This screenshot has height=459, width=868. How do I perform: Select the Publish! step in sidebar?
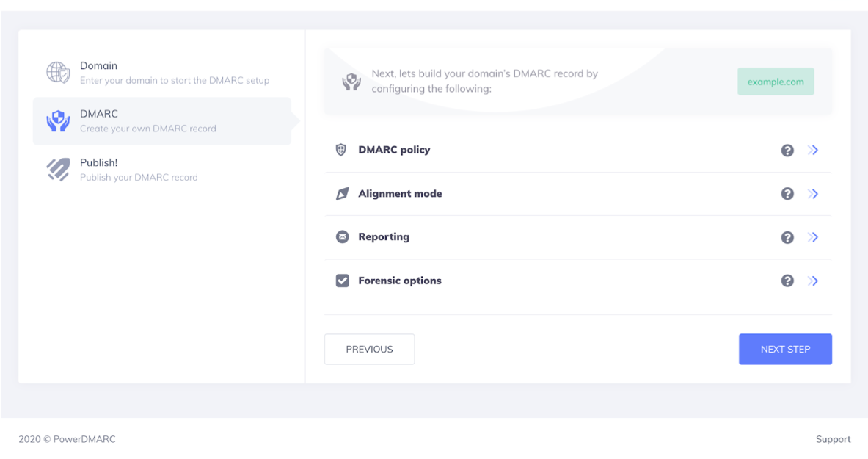coord(161,170)
